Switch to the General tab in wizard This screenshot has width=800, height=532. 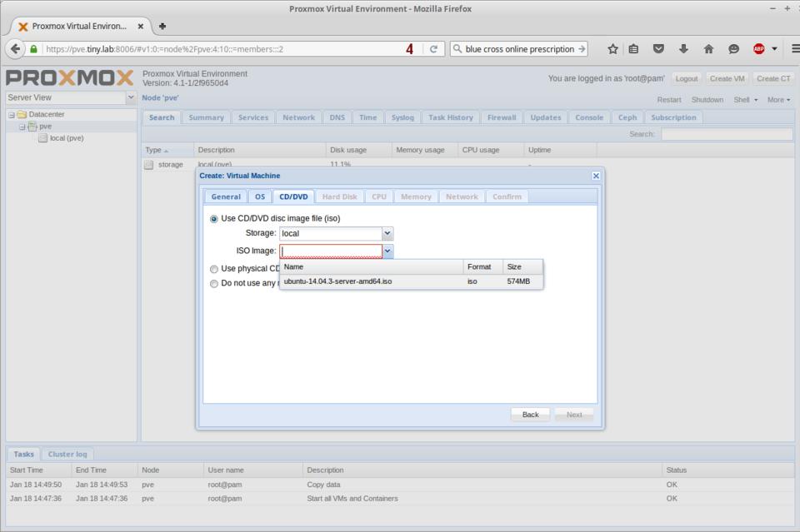tap(225, 196)
